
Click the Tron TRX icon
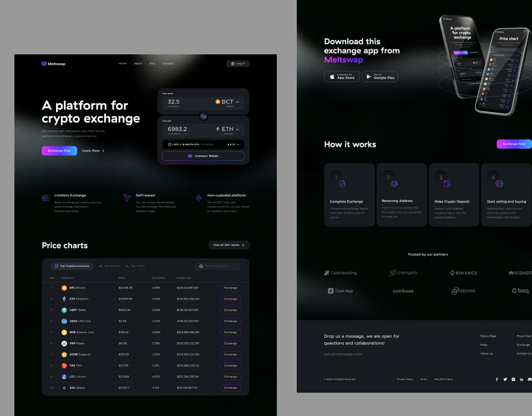(x=64, y=366)
